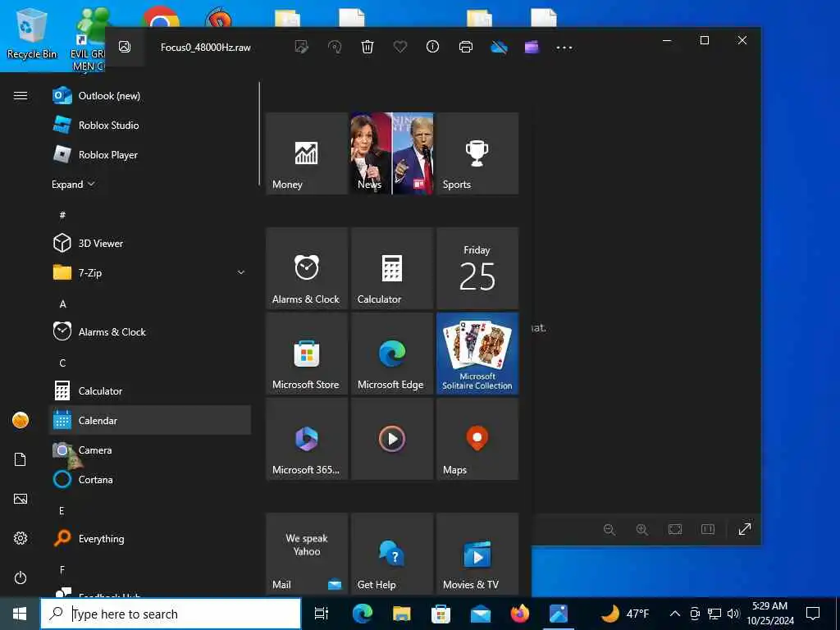Click the taskbar search box
The width and height of the screenshot is (840, 630).
pos(171,614)
